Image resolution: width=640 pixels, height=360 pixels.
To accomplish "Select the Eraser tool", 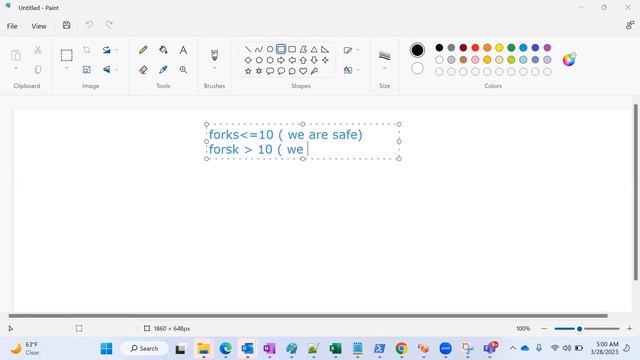I will 143,70.
